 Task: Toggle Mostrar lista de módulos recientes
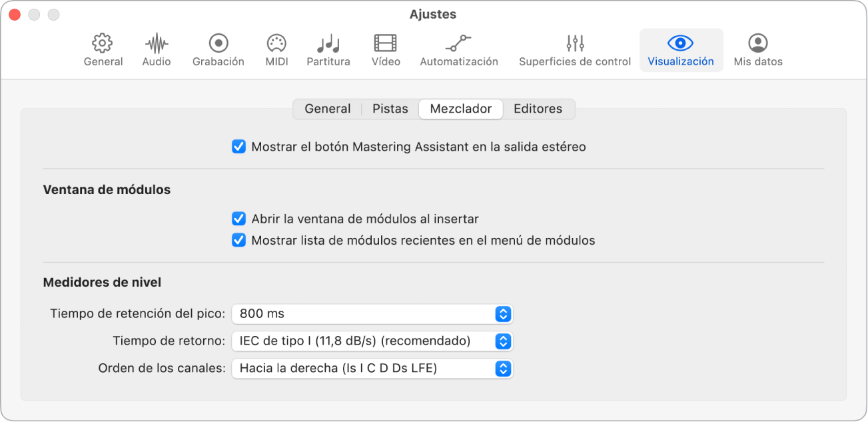(238, 240)
